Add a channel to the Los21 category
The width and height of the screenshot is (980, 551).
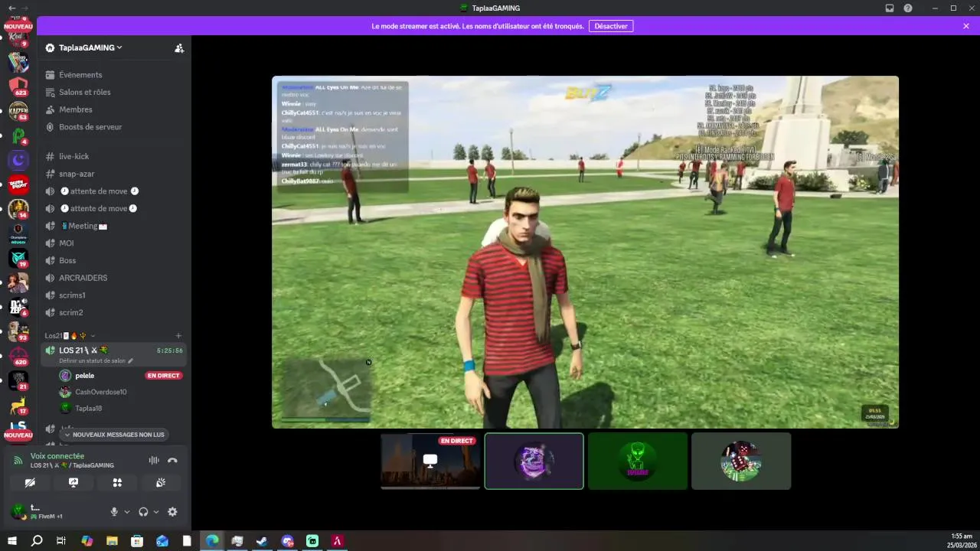click(178, 336)
